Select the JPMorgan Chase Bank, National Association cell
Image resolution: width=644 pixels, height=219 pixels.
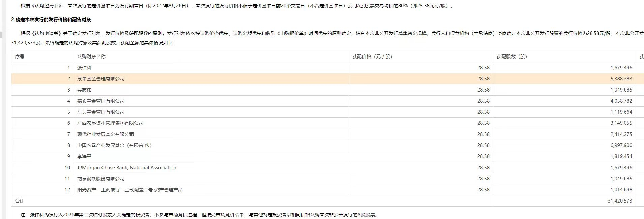tap(211, 168)
